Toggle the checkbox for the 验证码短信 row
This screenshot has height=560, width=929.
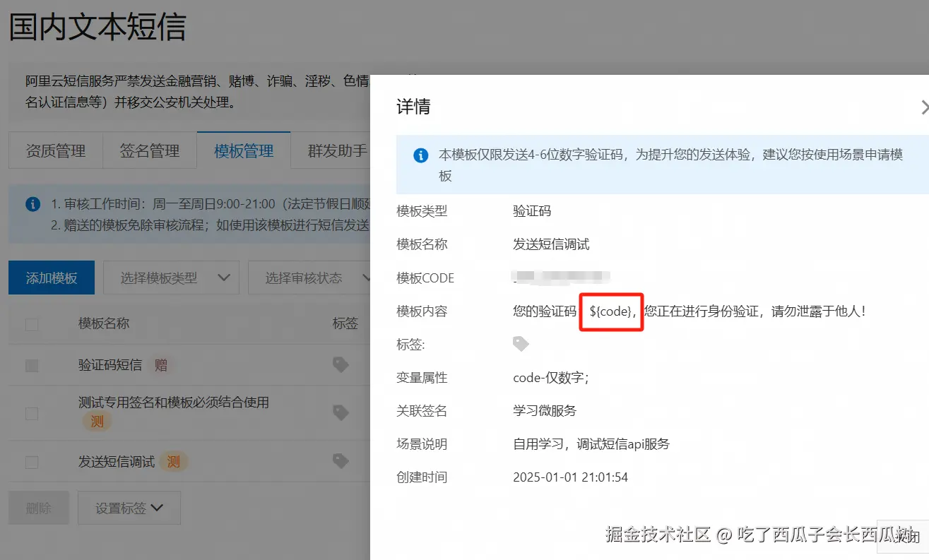[x=32, y=365]
